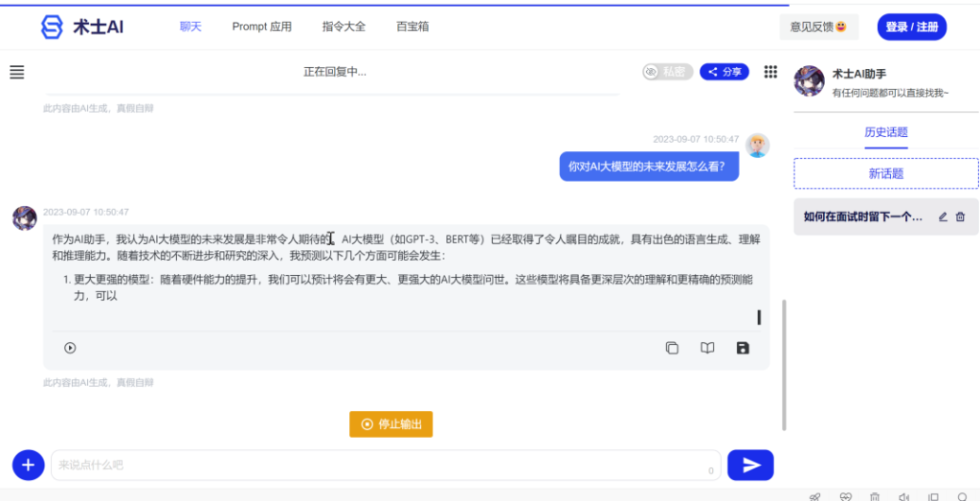
Task: Click the chat vertical scrollbar
Action: [785, 365]
